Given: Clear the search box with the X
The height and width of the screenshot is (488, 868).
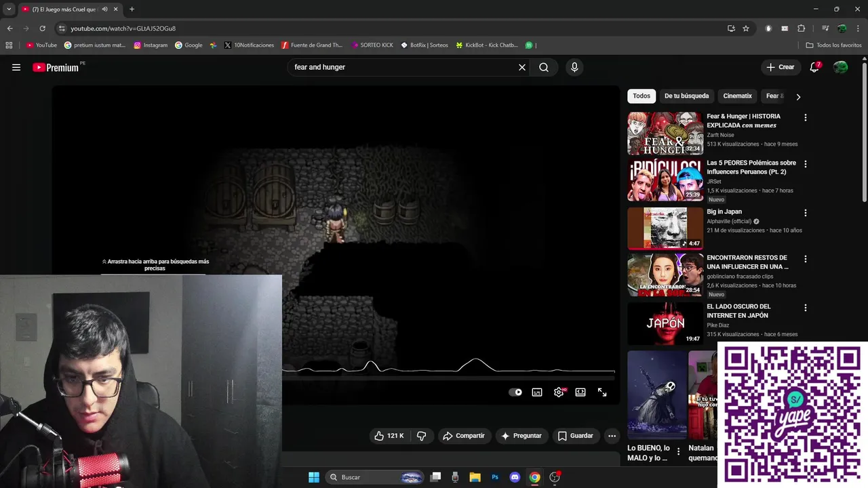Looking at the screenshot, I should click(x=522, y=67).
